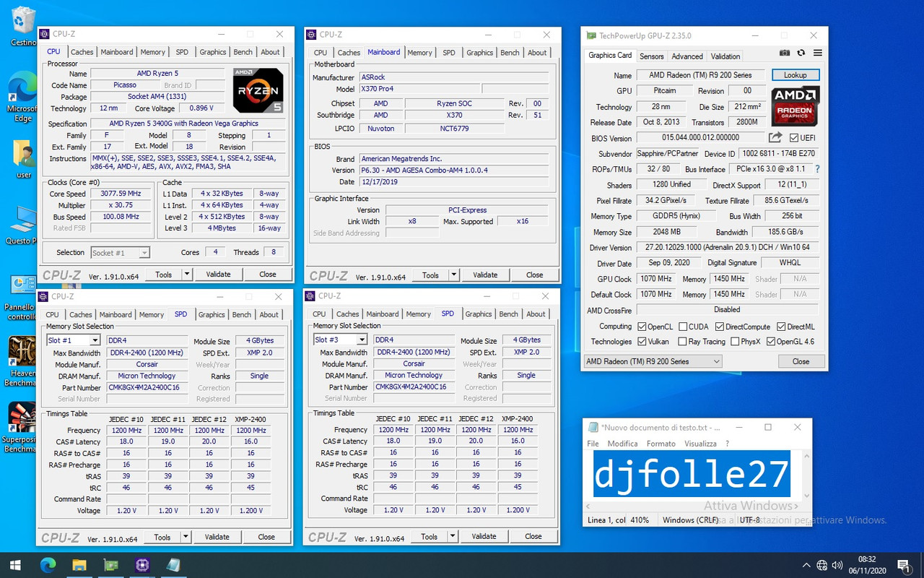Click the djfolle27 text in Notepad
The height and width of the screenshot is (578, 924).
point(692,474)
